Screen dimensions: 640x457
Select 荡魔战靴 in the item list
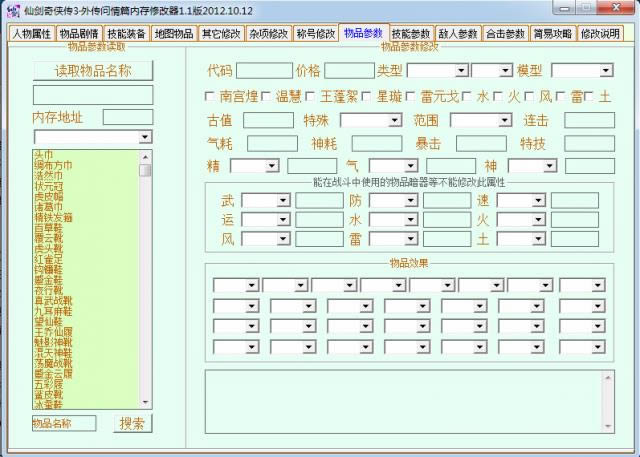click(53, 363)
